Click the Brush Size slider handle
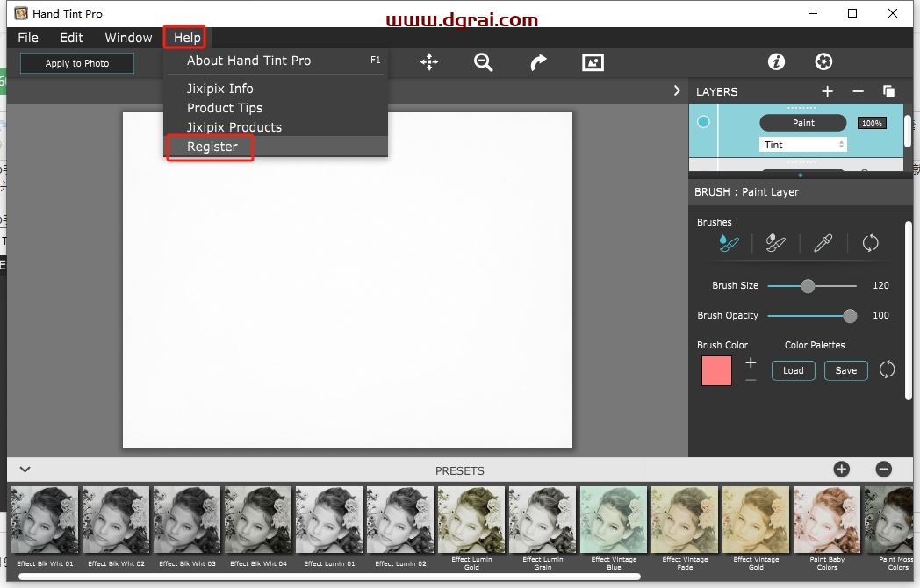 pyautogui.click(x=808, y=286)
